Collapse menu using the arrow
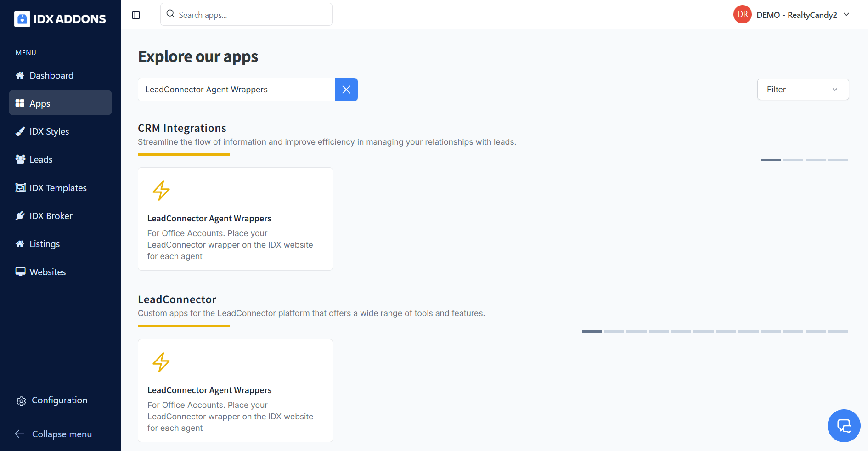This screenshot has height=451, width=868. [x=19, y=434]
